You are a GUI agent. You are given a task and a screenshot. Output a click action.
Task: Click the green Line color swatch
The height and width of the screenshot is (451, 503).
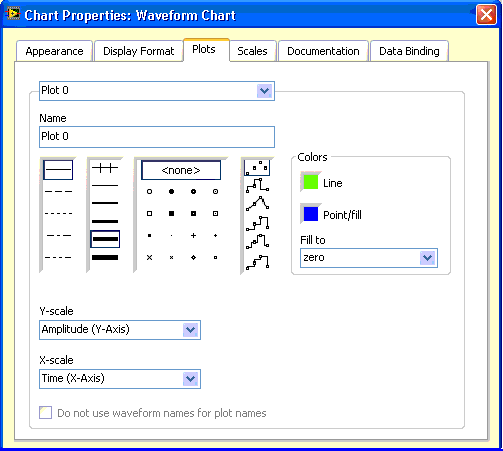coord(311,182)
